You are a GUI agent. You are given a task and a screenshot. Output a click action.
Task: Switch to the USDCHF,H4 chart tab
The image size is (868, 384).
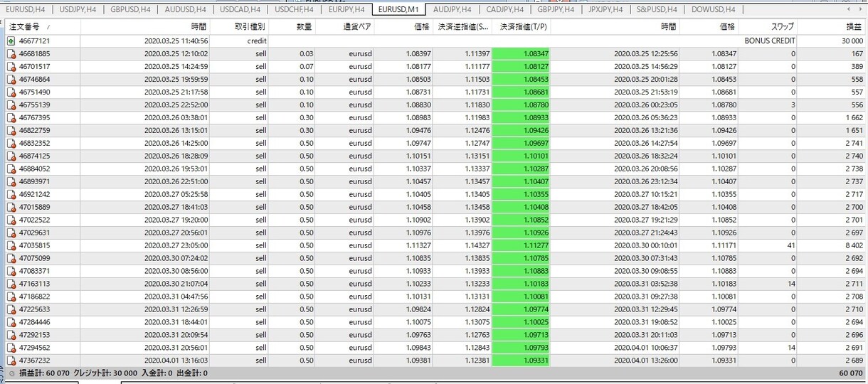[294, 10]
